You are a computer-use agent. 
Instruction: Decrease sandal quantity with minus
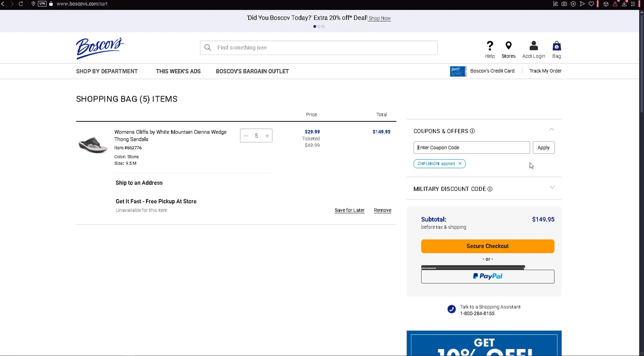click(246, 136)
